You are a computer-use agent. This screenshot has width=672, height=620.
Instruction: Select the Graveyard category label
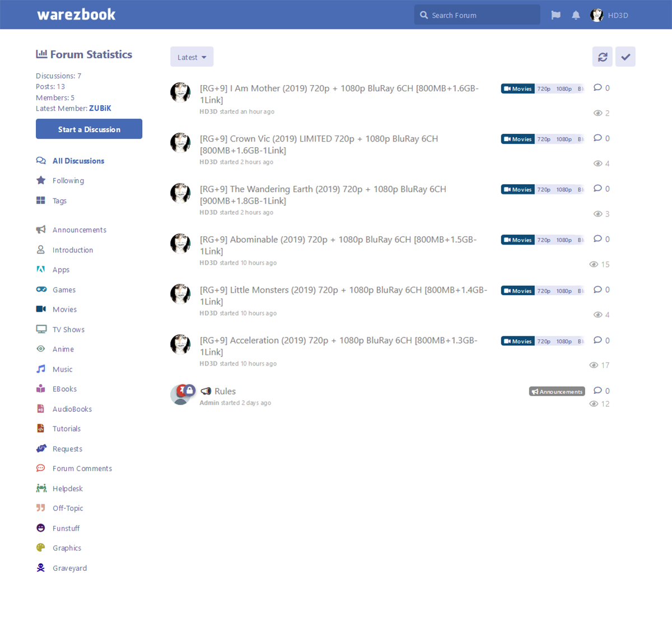tap(69, 567)
